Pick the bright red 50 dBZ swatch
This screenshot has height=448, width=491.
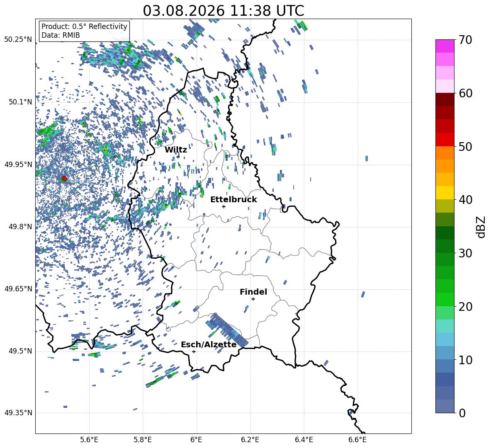coord(445,140)
